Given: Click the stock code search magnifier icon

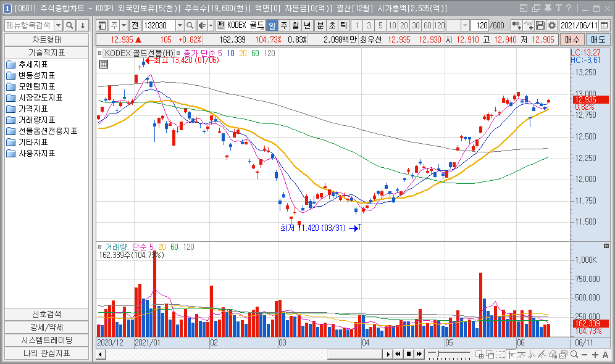Looking at the screenshot, I should (190, 25).
